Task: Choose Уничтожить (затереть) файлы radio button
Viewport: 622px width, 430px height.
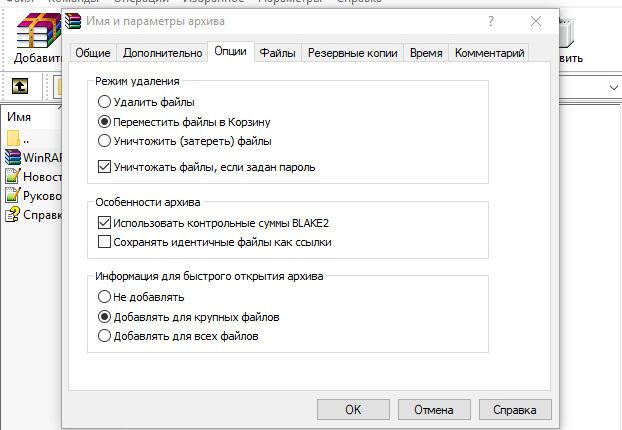Action: [104, 140]
